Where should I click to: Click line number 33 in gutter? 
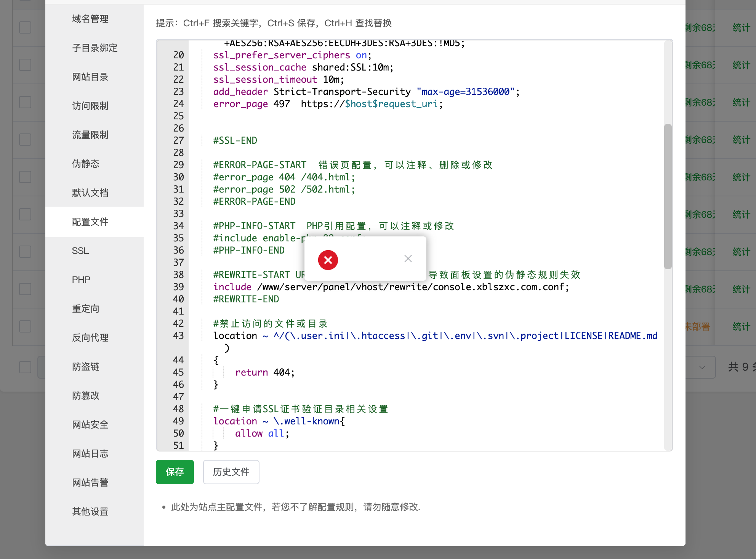coord(178,214)
